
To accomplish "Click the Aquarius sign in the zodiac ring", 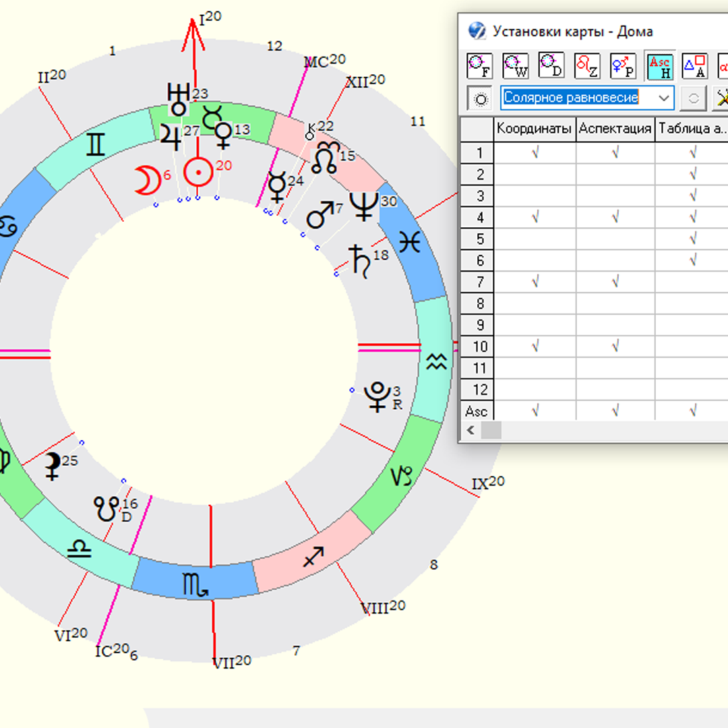I will (436, 361).
